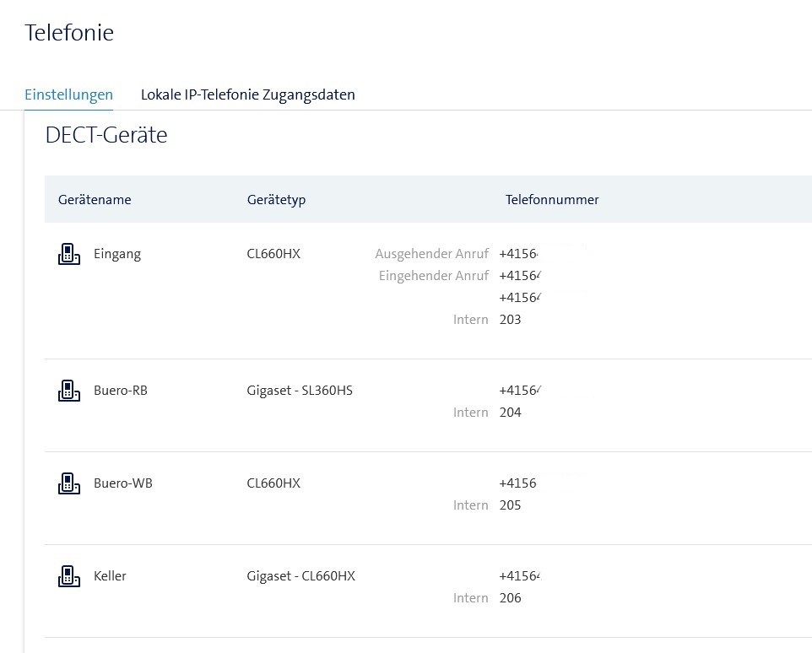Click the DECT phone icon for Buero-RB
This screenshot has width=812, height=653.
point(68,391)
